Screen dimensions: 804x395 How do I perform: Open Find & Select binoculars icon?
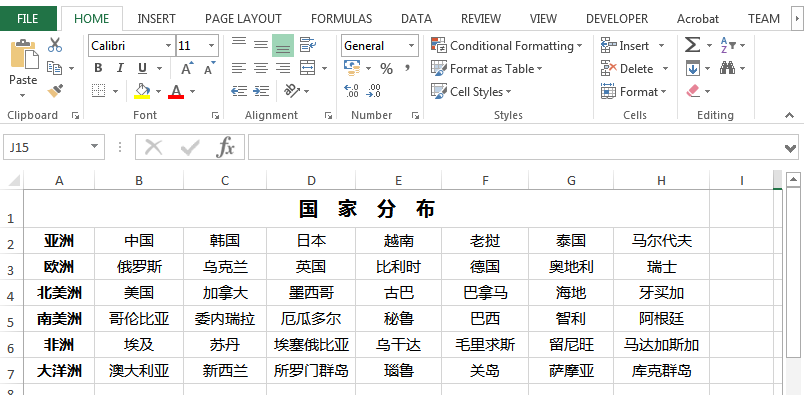pos(727,68)
